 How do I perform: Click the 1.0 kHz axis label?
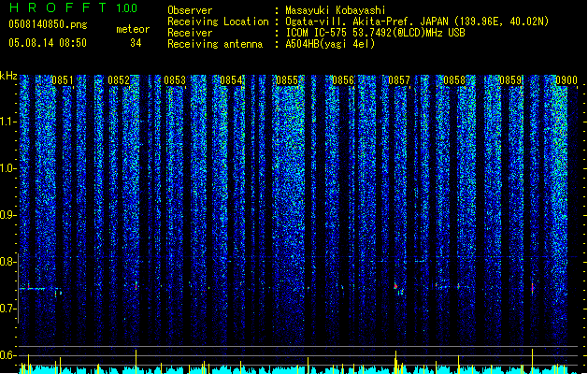[x=7, y=168]
